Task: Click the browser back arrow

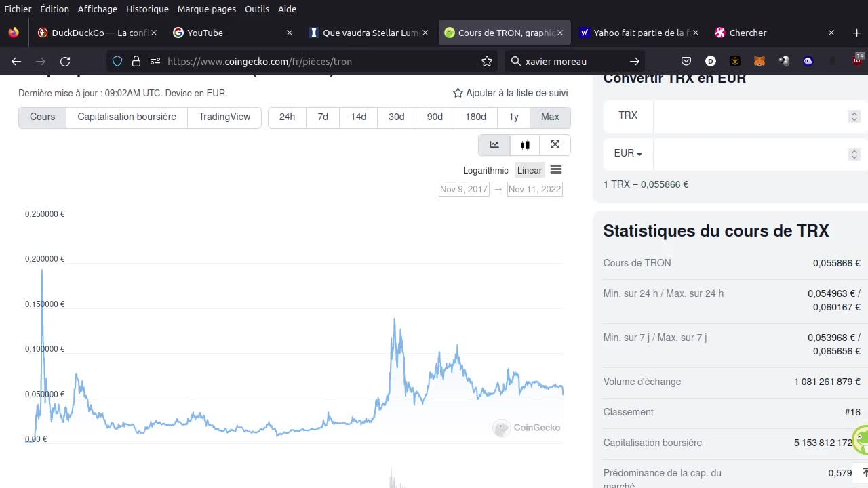Action: (x=16, y=61)
